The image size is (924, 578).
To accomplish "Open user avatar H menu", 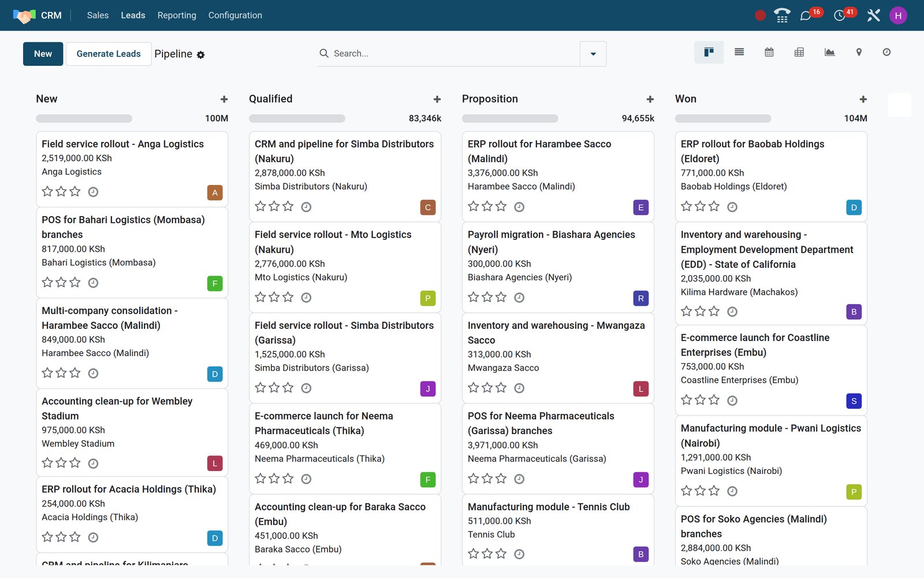I will 898,16.
